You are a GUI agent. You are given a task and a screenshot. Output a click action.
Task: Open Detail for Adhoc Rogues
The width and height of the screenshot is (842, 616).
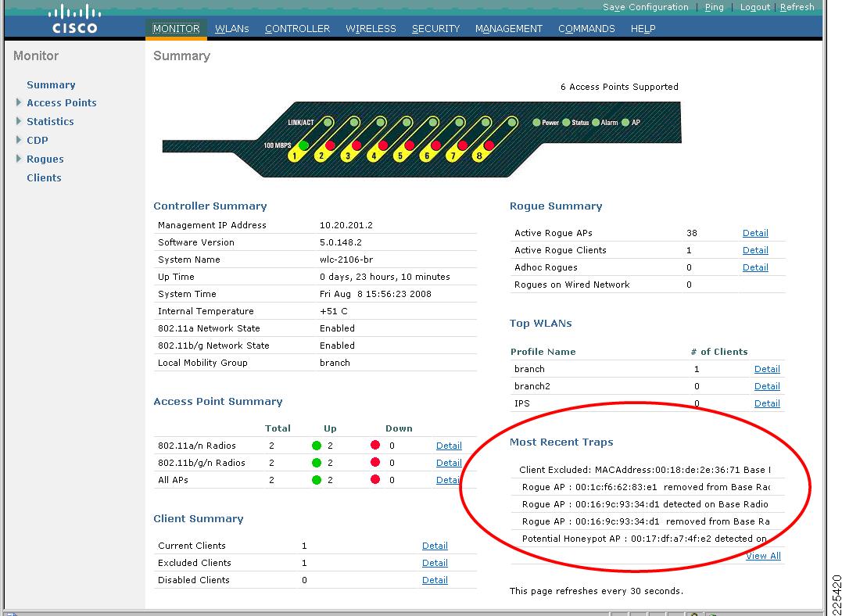[x=755, y=267]
